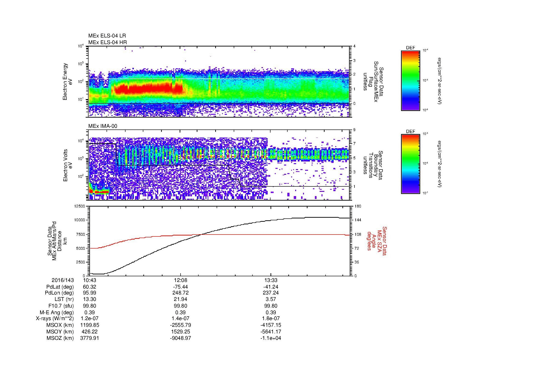Click the 'MSOX (km)' row label

tap(60, 325)
